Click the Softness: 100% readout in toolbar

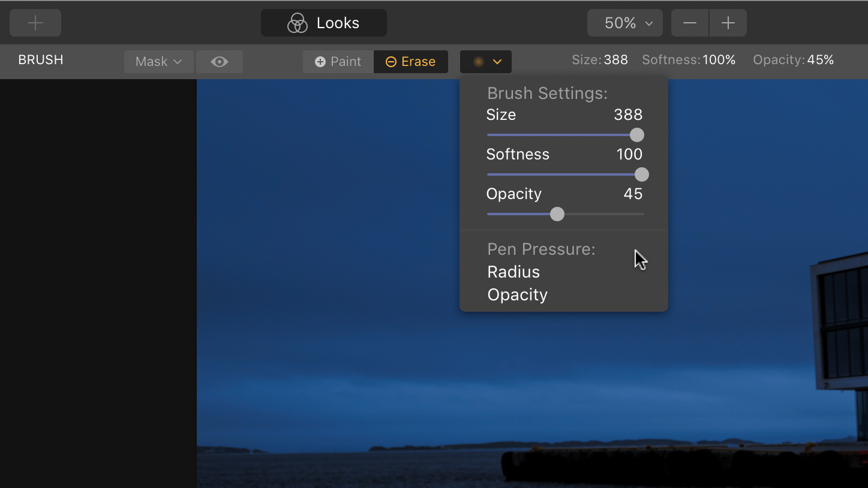pyautogui.click(x=689, y=60)
